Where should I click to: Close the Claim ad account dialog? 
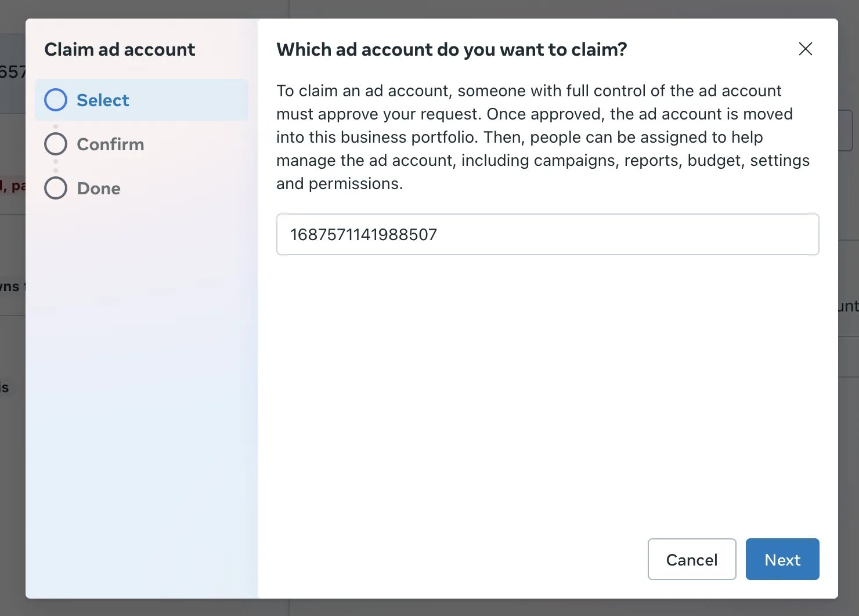[x=805, y=49]
